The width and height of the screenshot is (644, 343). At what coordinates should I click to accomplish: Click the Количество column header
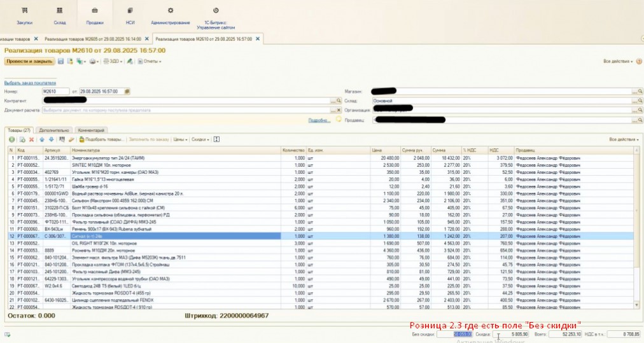[x=293, y=150]
